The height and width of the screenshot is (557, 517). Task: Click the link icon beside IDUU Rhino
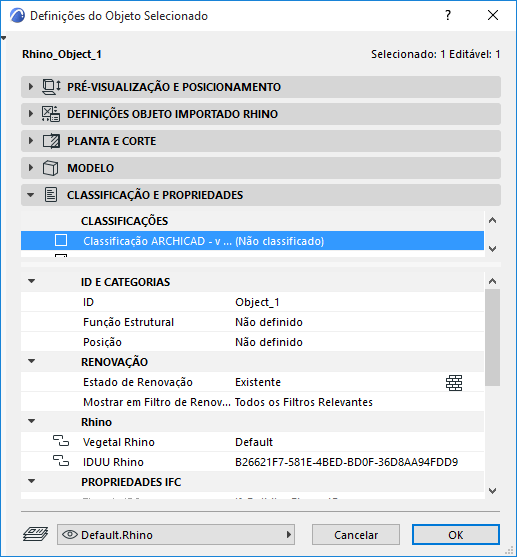[x=61, y=461]
